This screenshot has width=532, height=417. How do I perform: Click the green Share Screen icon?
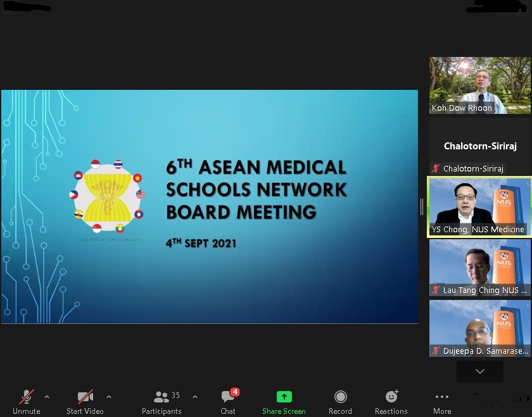point(284,397)
